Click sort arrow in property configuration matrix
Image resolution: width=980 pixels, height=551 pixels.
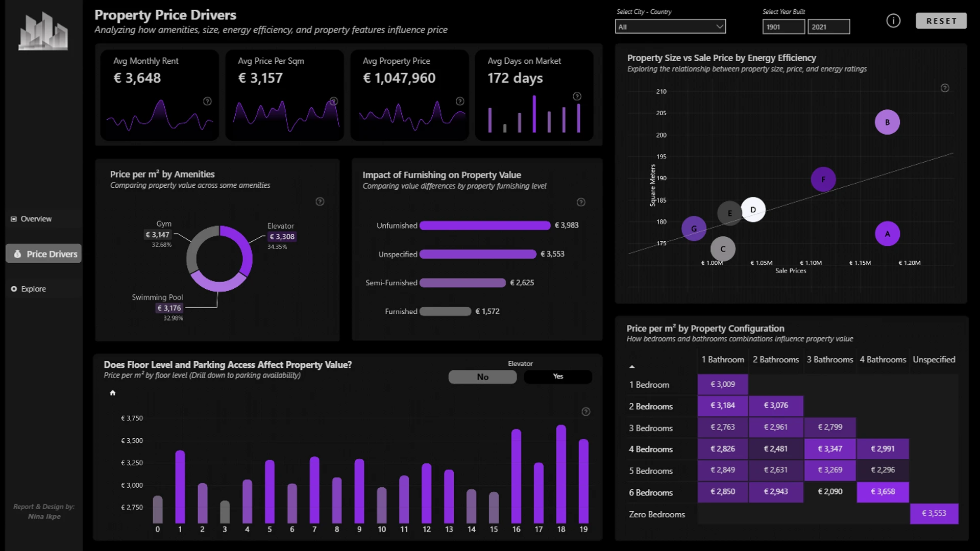632,367
